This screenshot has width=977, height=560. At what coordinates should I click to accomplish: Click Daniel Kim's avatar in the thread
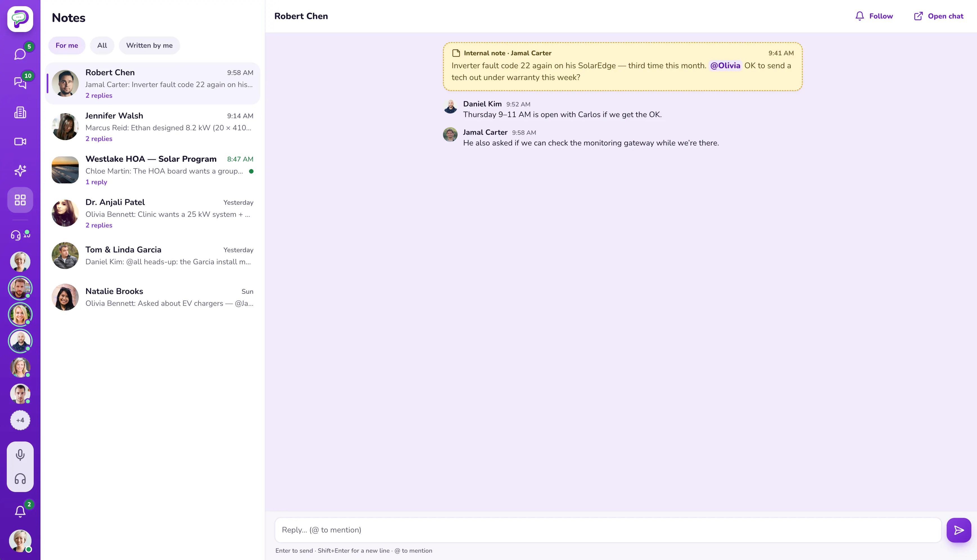[450, 106]
